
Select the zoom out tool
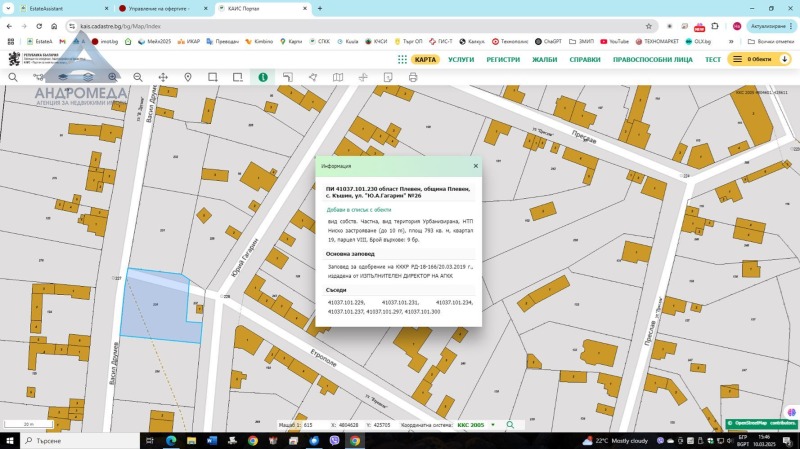[138, 77]
